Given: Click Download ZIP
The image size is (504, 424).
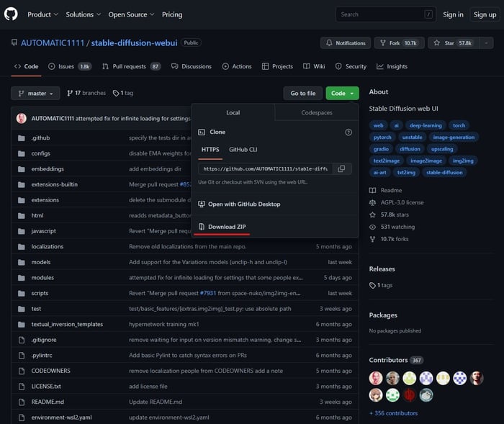Looking at the screenshot, I should [x=227, y=227].
